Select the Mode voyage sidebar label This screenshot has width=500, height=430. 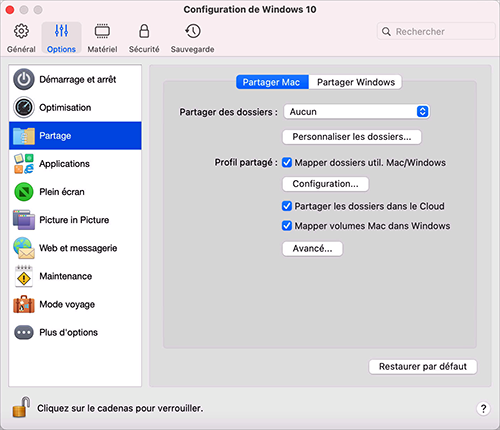click(67, 304)
